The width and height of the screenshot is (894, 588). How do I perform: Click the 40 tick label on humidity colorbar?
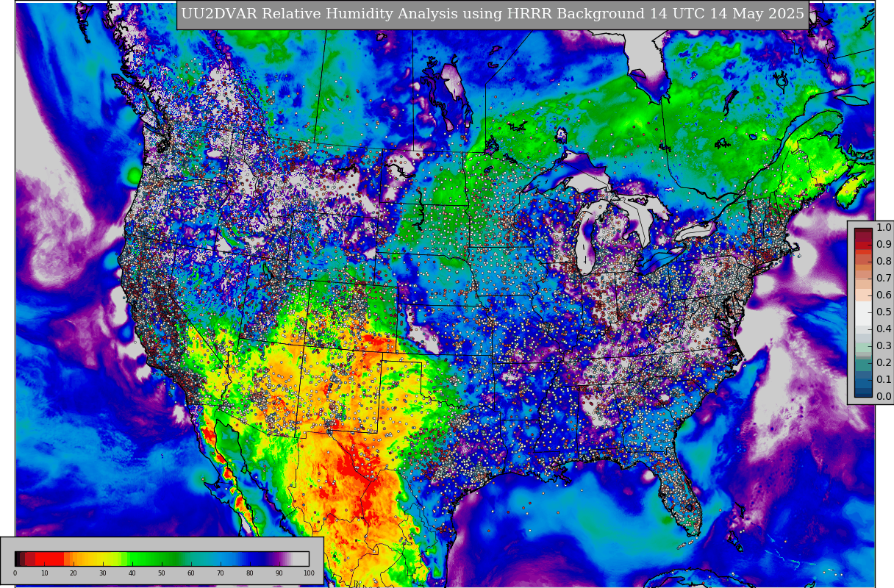click(132, 573)
